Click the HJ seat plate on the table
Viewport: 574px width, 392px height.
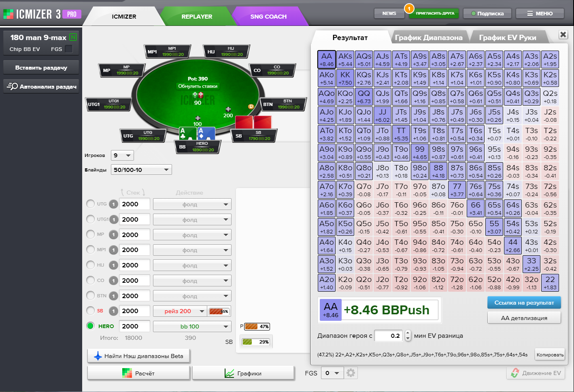[x=226, y=52]
